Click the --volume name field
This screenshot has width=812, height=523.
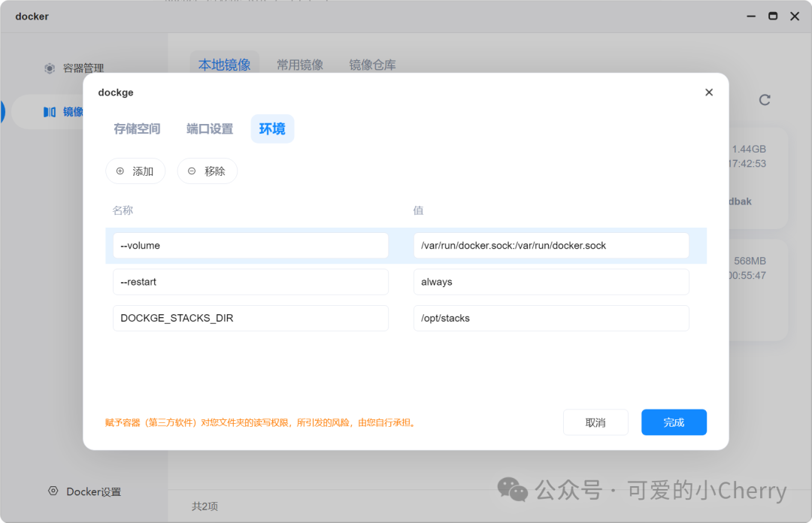point(250,246)
